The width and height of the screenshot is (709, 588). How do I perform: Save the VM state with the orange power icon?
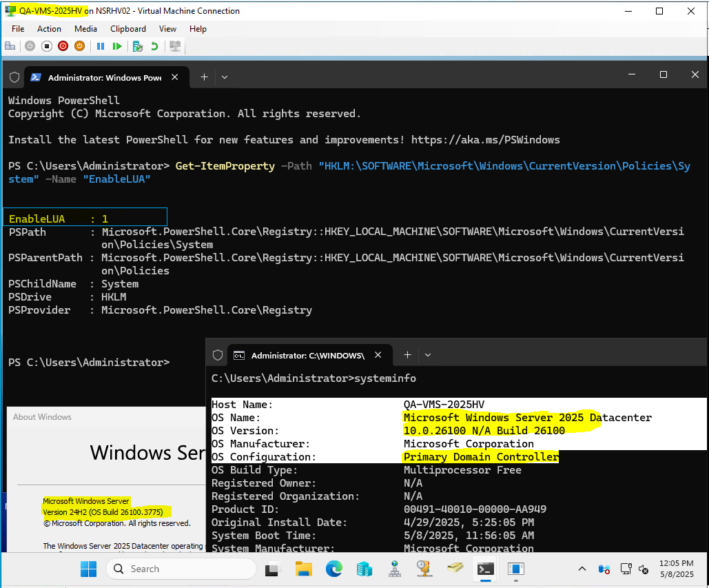tap(80, 46)
